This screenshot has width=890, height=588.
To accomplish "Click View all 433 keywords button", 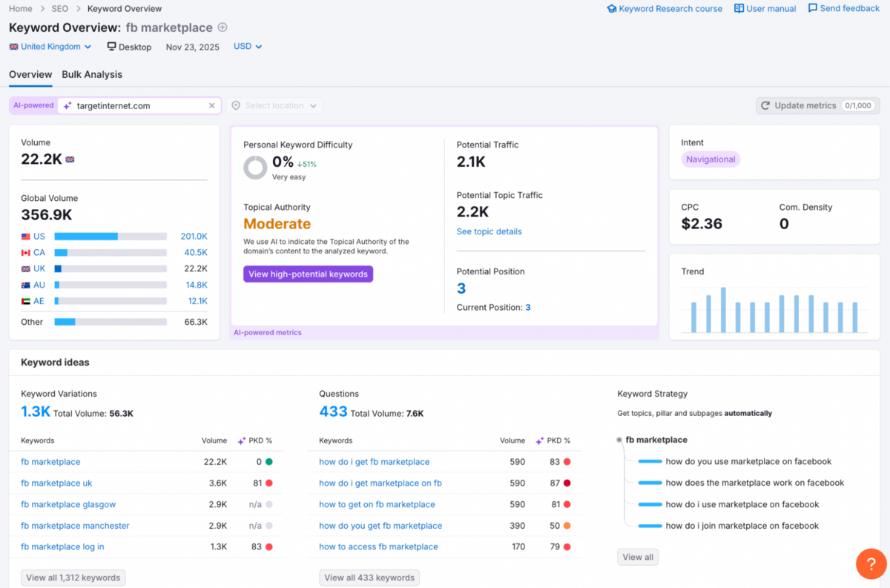I will 369,578.
